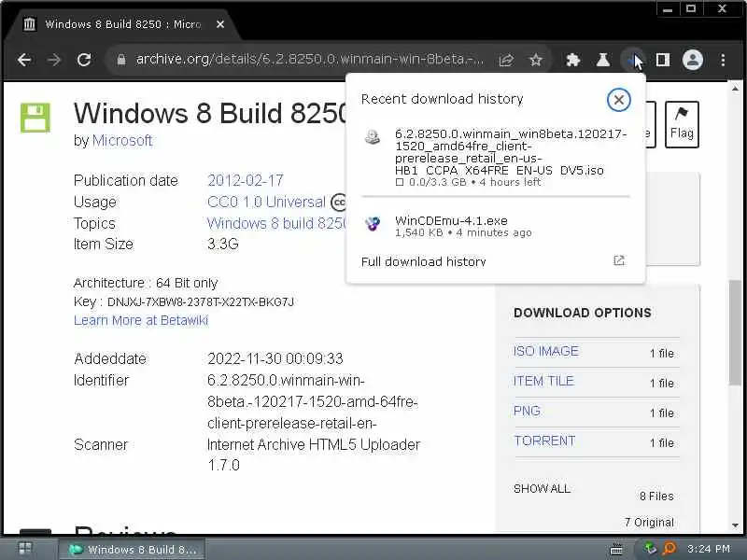The width and height of the screenshot is (747, 560).
Task: Click the page scrollbar up arrow
Action: (735, 89)
